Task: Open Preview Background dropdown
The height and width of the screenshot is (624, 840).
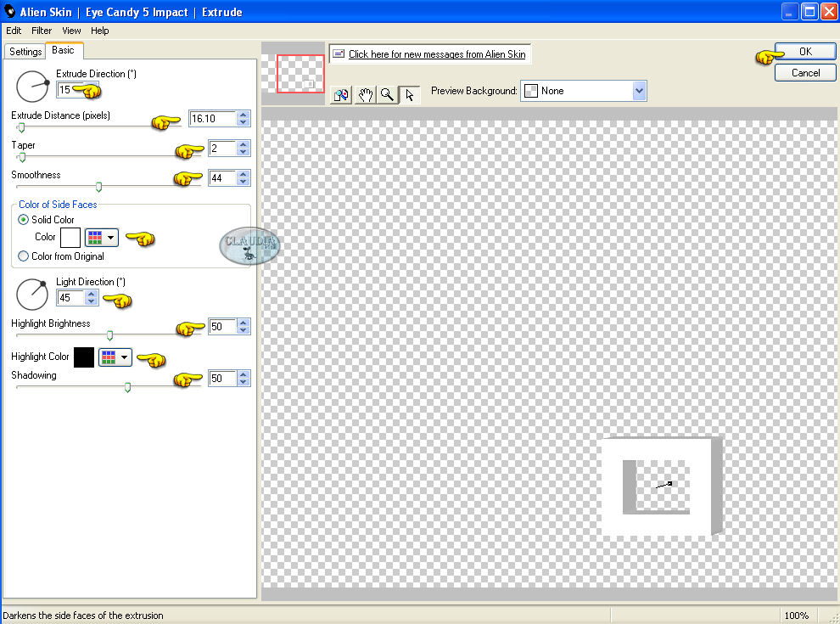Action: click(639, 91)
